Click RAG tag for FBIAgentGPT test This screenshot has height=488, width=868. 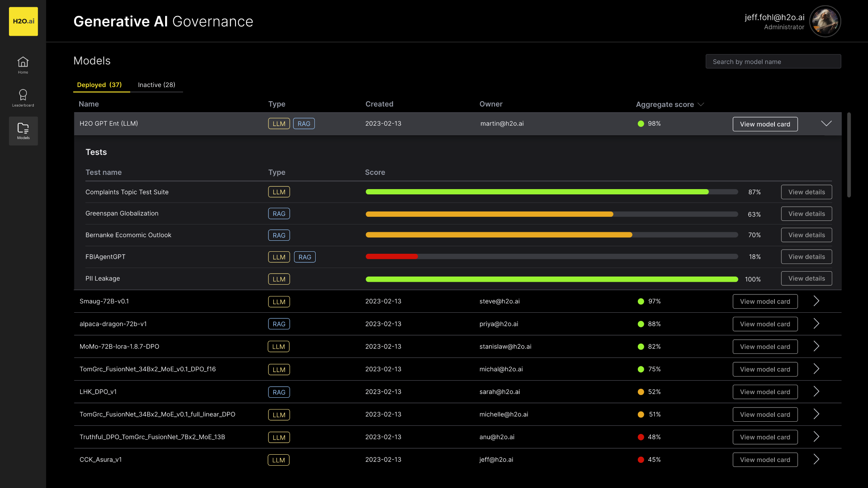[x=305, y=257]
